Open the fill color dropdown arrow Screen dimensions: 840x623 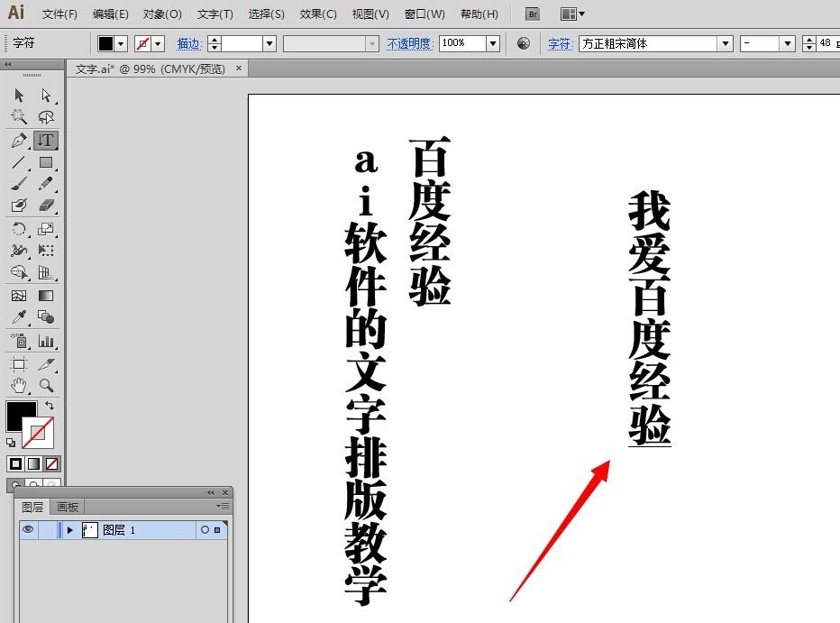[121, 43]
